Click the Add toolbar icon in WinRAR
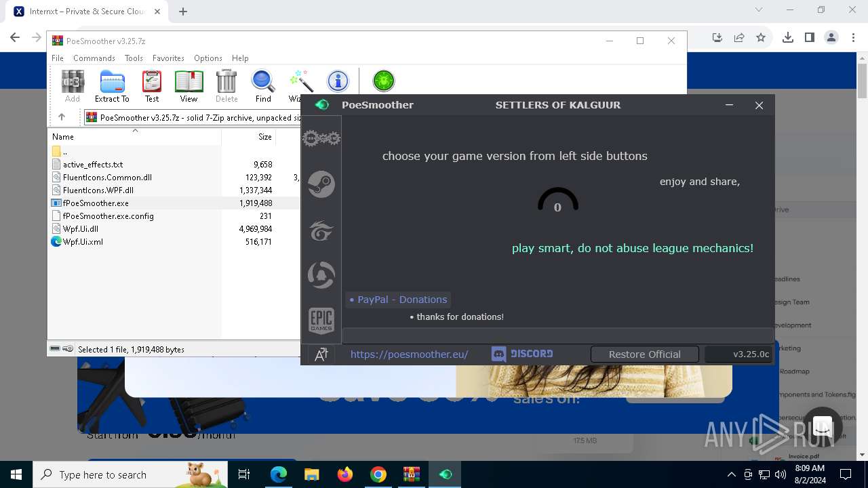This screenshot has height=488, width=868. tap(73, 86)
